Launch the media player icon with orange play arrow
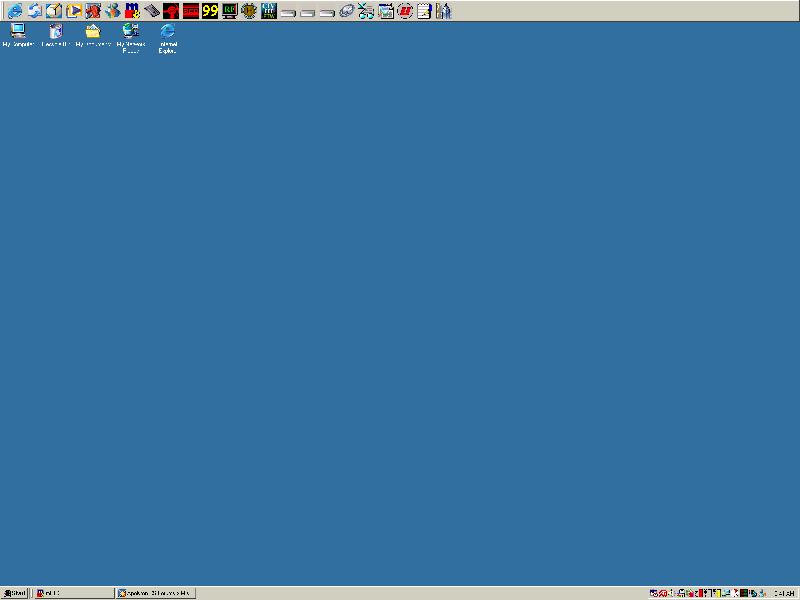Image resolution: width=800 pixels, height=600 pixels. [x=73, y=11]
